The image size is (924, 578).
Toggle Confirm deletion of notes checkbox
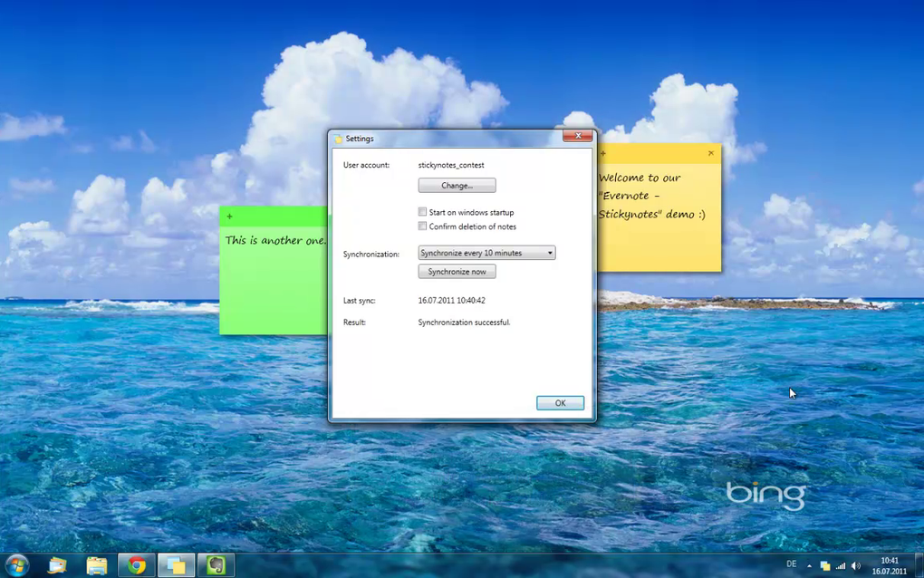(x=422, y=226)
